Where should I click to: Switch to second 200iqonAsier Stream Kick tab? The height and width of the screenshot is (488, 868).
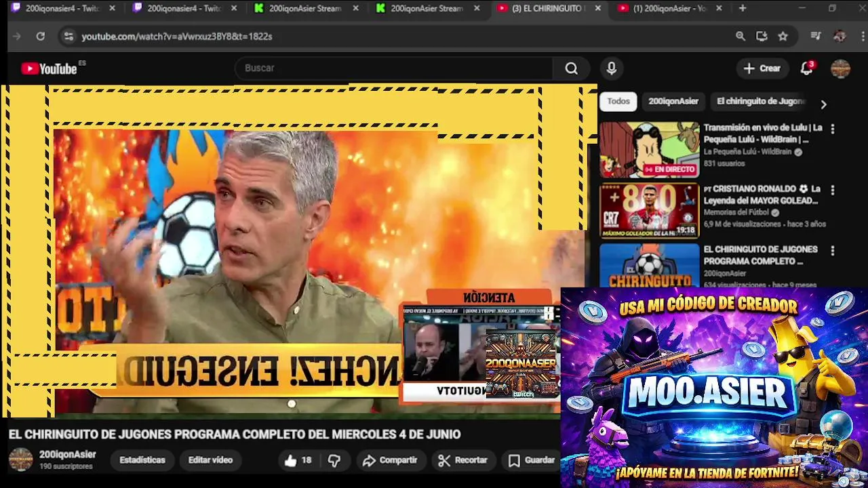coord(427,8)
